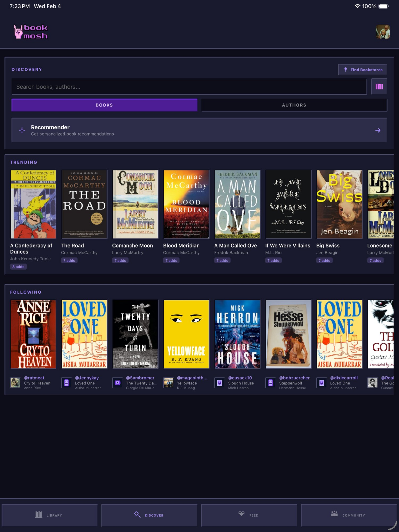Open The Twenty Days of Turin cover
The height and width of the screenshot is (532, 399).
click(x=135, y=334)
